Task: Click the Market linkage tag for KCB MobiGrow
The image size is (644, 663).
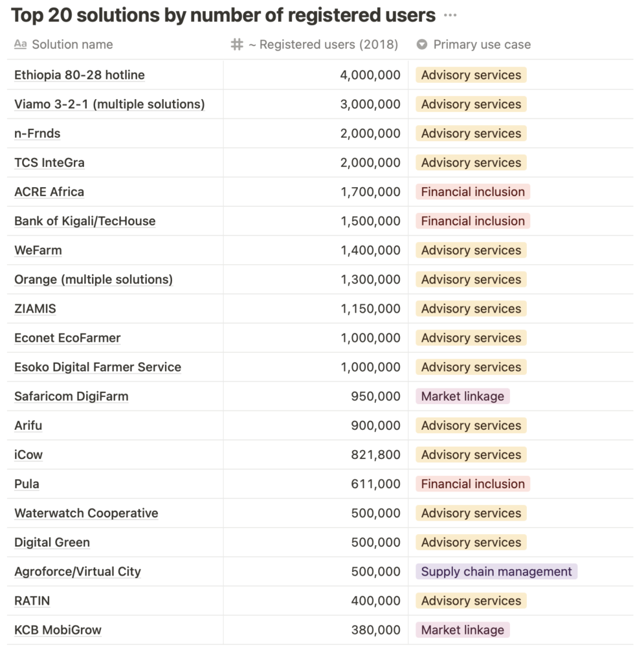Action: click(463, 629)
